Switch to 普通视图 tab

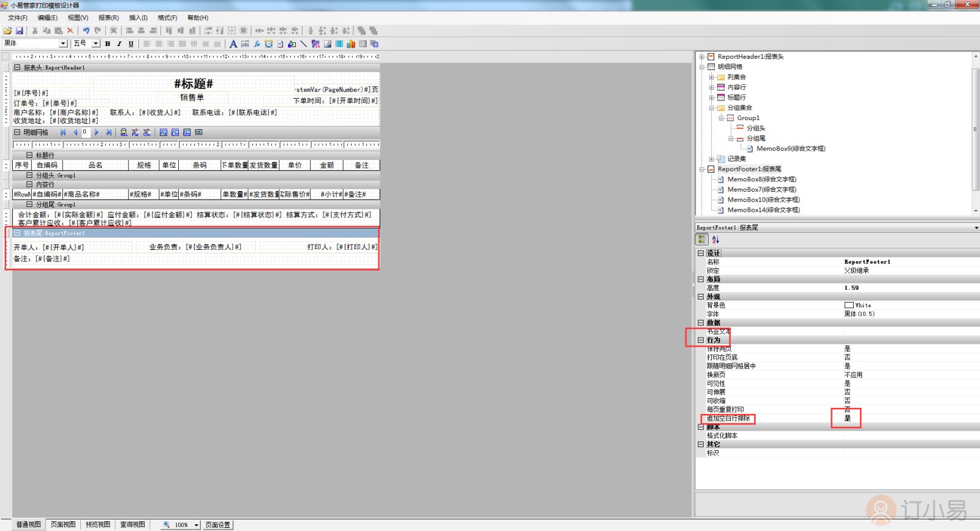[28, 525]
